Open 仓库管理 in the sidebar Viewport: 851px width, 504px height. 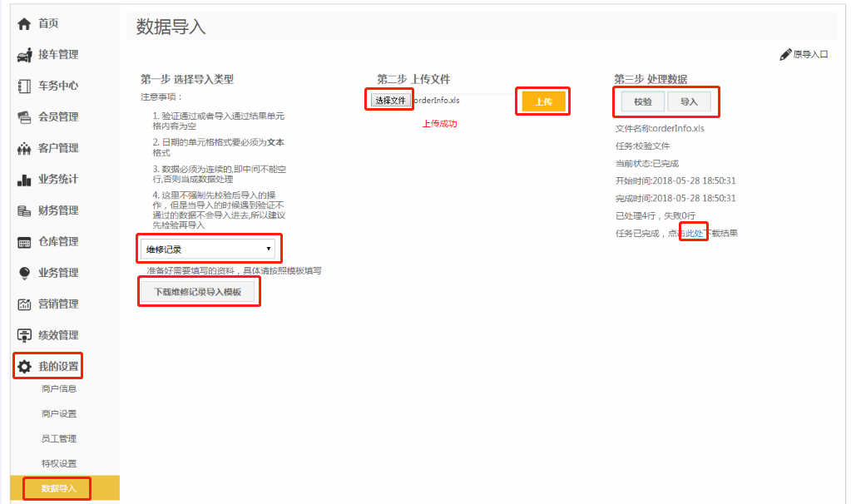click(57, 242)
